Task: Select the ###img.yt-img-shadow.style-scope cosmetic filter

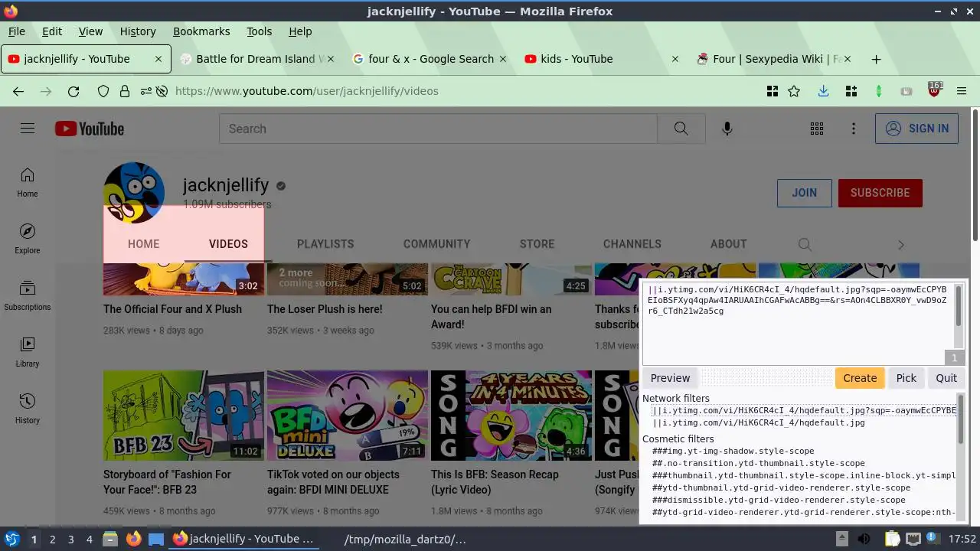Action: pyautogui.click(x=733, y=451)
